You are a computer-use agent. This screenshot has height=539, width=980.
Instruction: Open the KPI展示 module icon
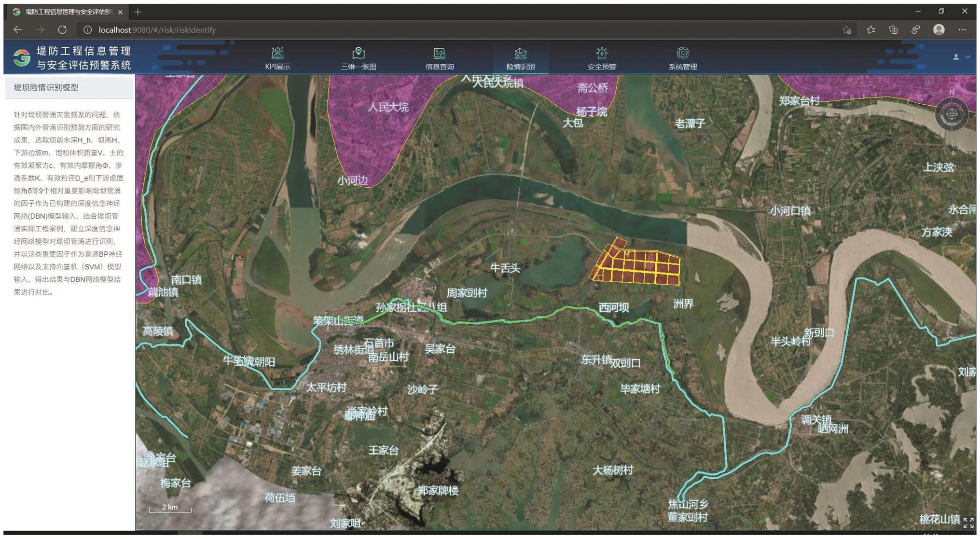click(x=277, y=53)
